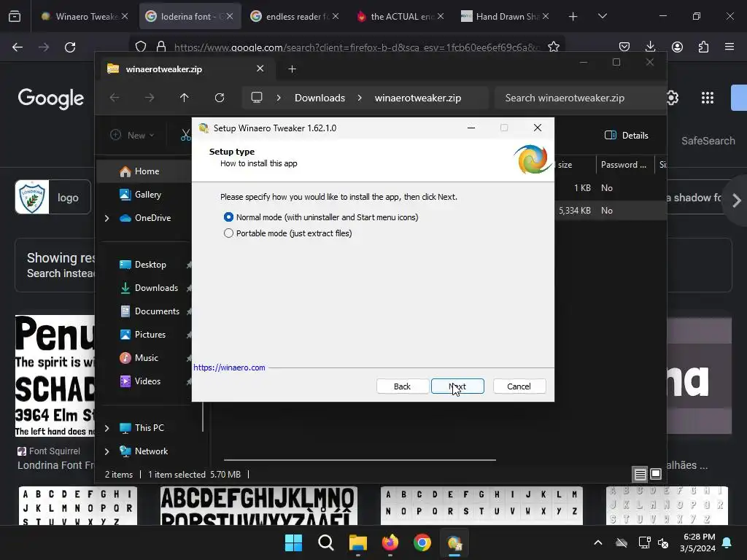Expand This PC tree node

coord(107,428)
